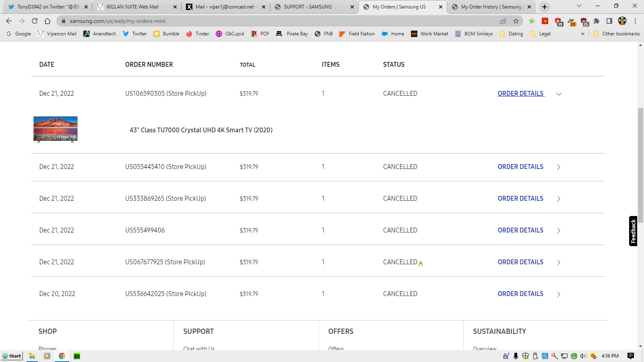Open Chrome's three-dot menu
This screenshot has height=362, width=644.
click(x=635, y=21)
